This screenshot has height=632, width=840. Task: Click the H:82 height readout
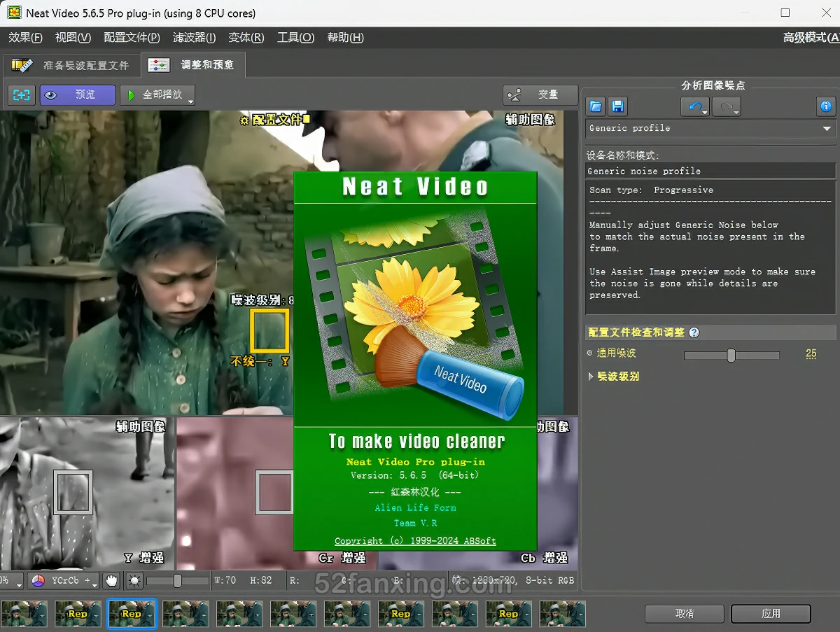(x=261, y=580)
